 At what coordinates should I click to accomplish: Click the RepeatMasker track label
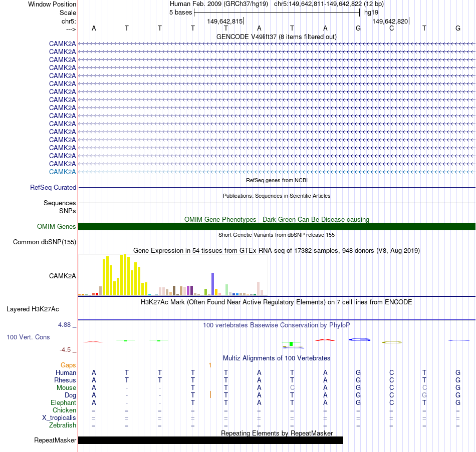(x=55, y=440)
